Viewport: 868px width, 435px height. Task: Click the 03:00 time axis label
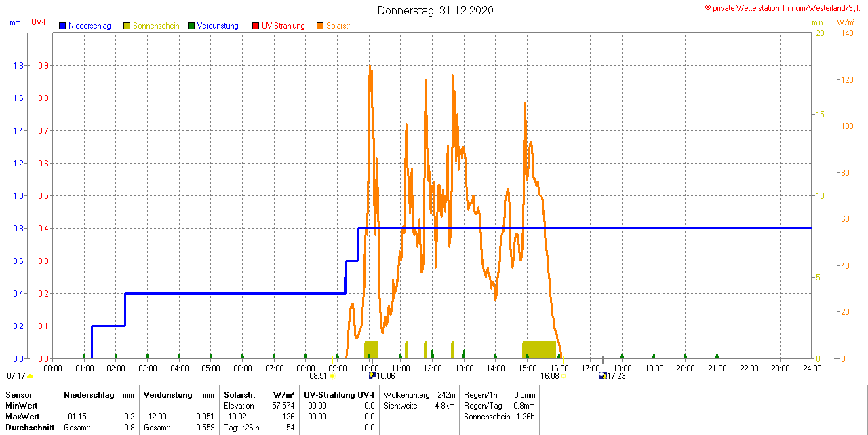(148, 368)
